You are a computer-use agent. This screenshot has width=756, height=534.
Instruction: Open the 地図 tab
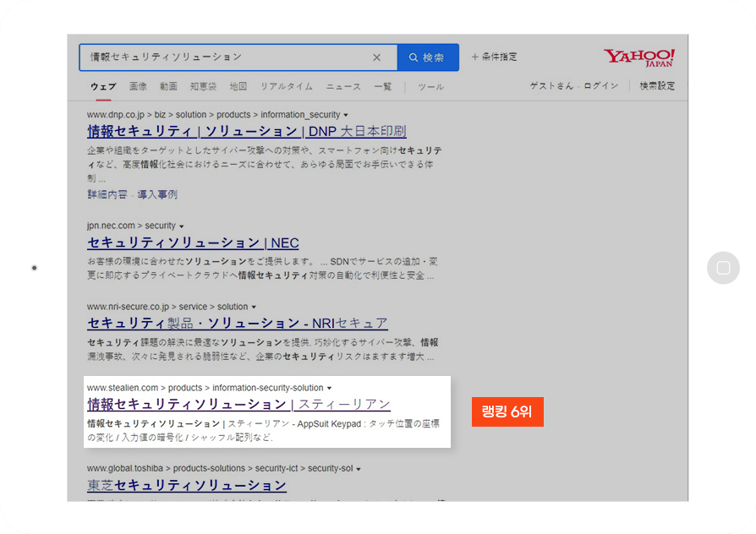(x=238, y=87)
